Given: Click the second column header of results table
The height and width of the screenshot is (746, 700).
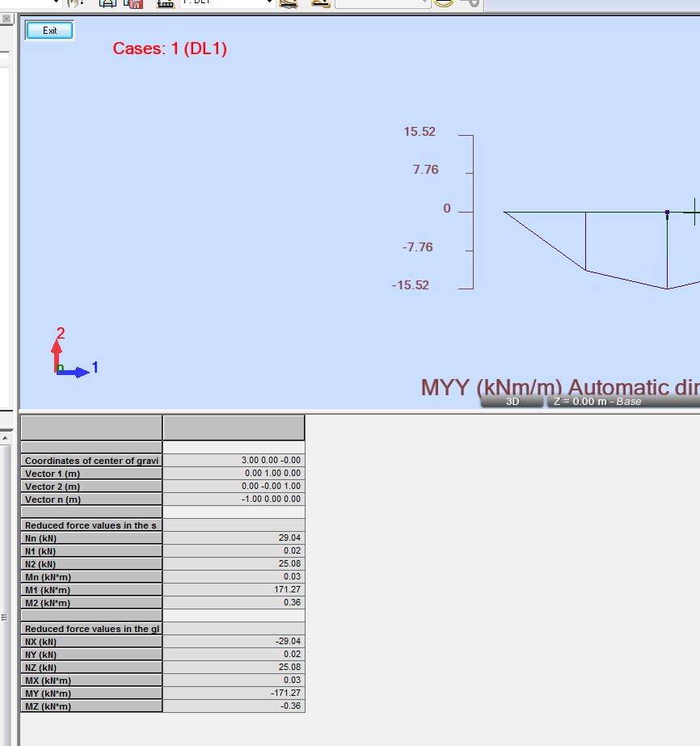Looking at the screenshot, I should 234,428.
